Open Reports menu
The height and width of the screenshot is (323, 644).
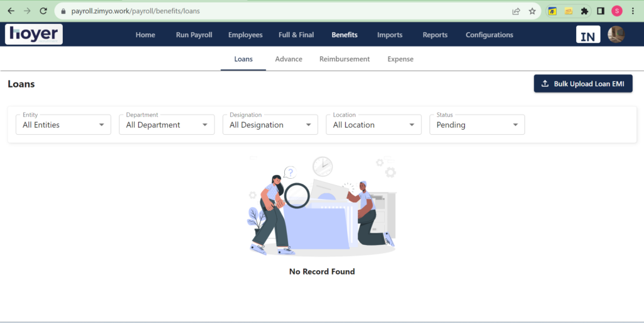435,35
